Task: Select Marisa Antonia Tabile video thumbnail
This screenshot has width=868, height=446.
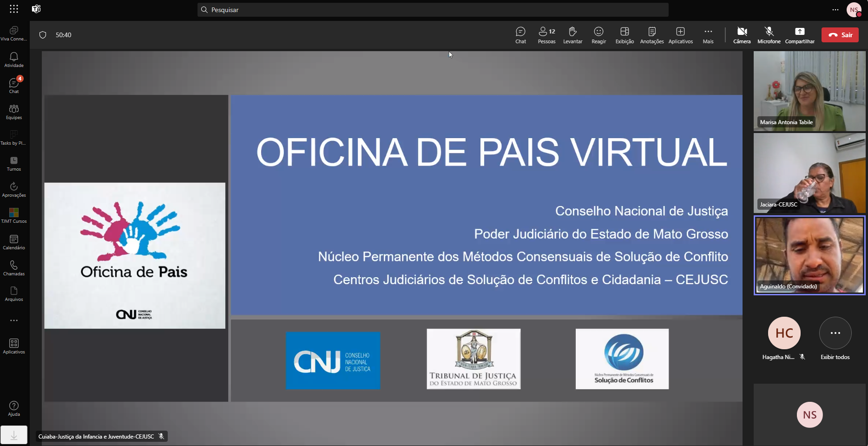Action: tap(809, 91)
